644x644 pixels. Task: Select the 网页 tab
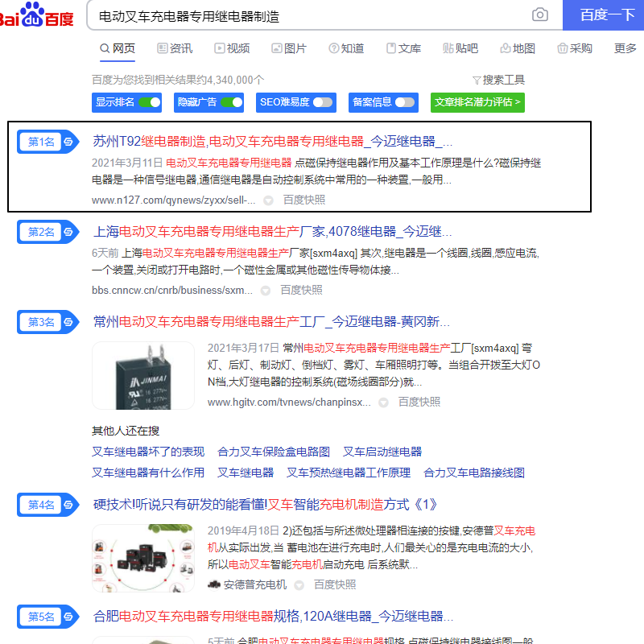[x=118, y=48]
